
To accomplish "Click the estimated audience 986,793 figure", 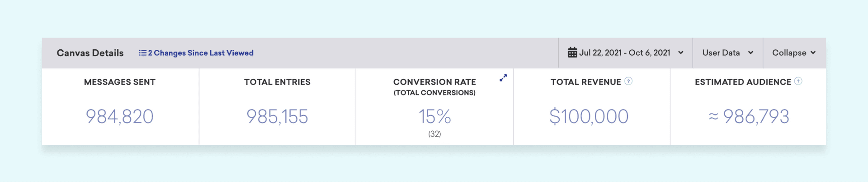I will pos(756,117).
